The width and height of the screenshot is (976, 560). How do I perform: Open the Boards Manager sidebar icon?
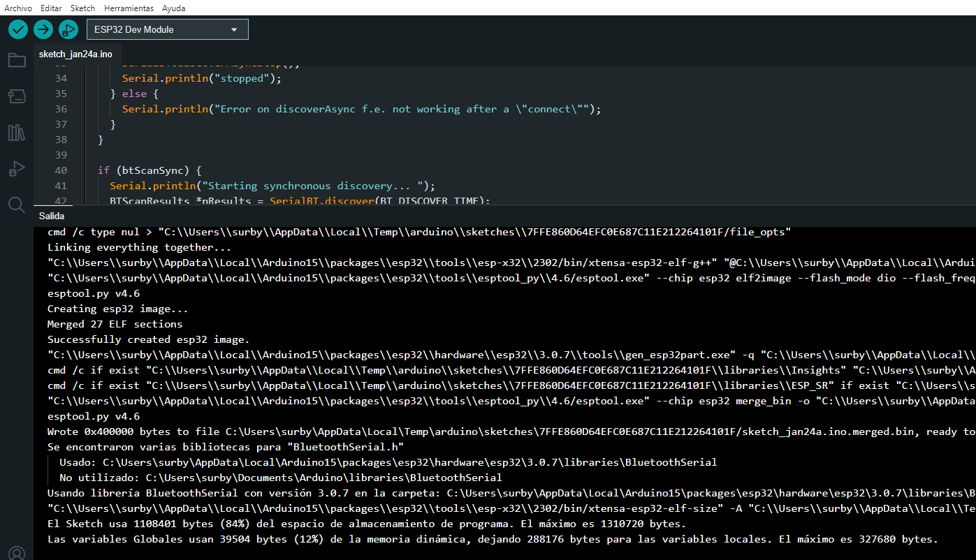click(x=17, y=96)
